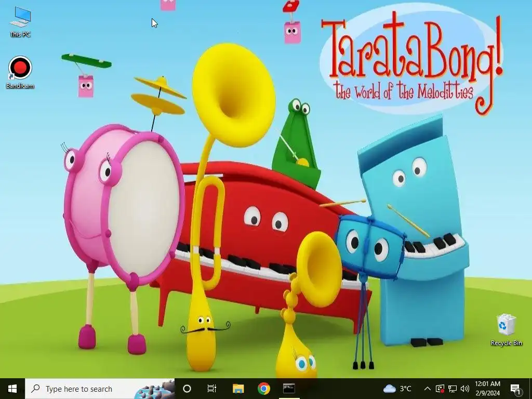This screenshot has height=399, width=532.
Task: Launch Google Chrome from the taskbar
Action: click(263, 389)
